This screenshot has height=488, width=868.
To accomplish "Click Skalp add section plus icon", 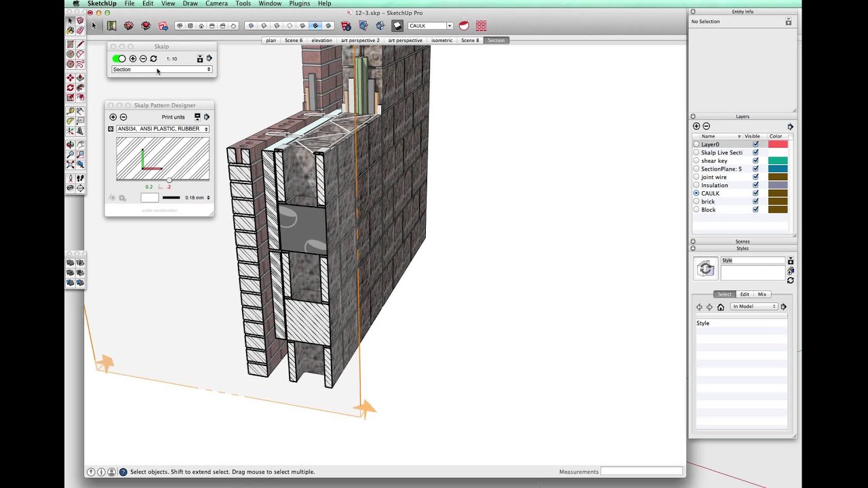I will coord(133,59).
